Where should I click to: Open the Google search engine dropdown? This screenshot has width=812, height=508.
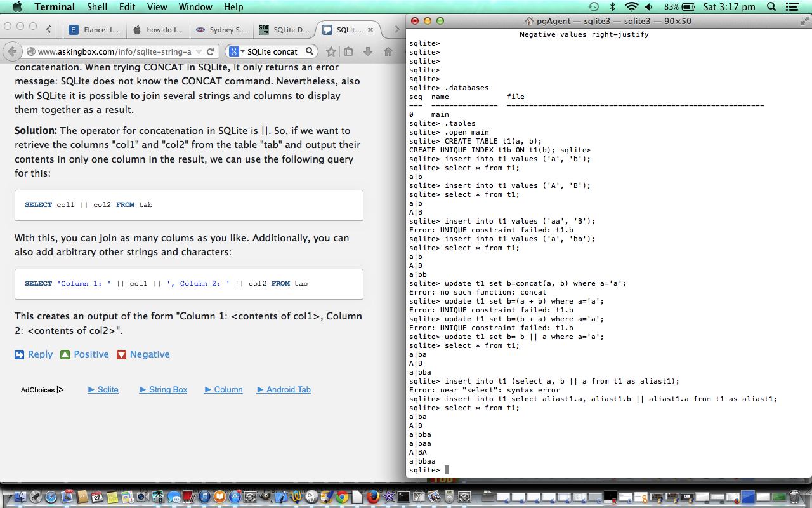click(237, 51)
